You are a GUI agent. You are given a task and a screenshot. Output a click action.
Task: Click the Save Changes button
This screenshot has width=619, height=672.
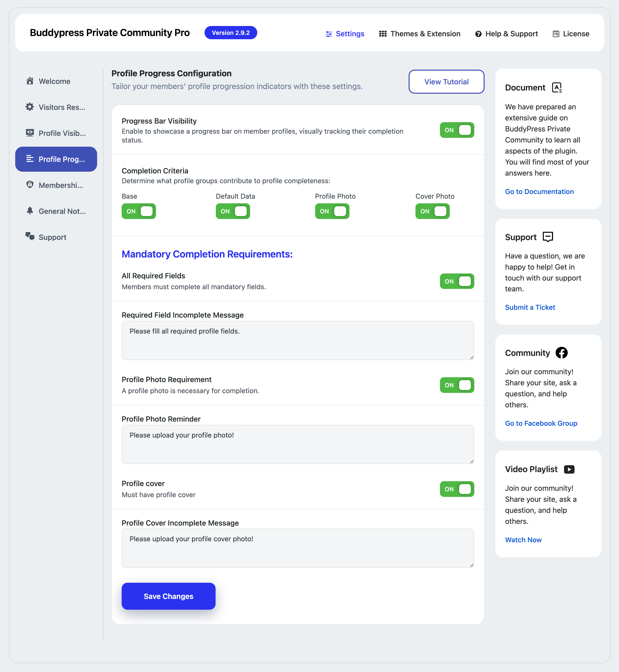(168, 596)
